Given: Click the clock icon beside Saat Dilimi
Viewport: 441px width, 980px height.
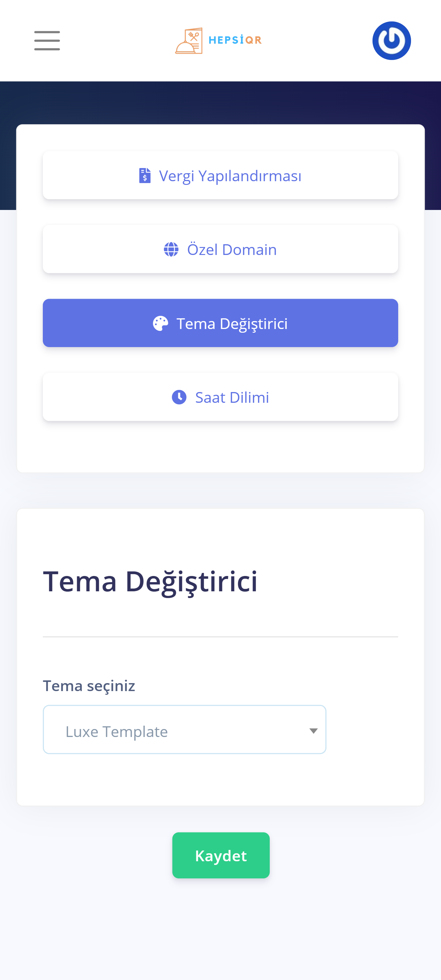Looking at the screenshot, I should [179, 397].
